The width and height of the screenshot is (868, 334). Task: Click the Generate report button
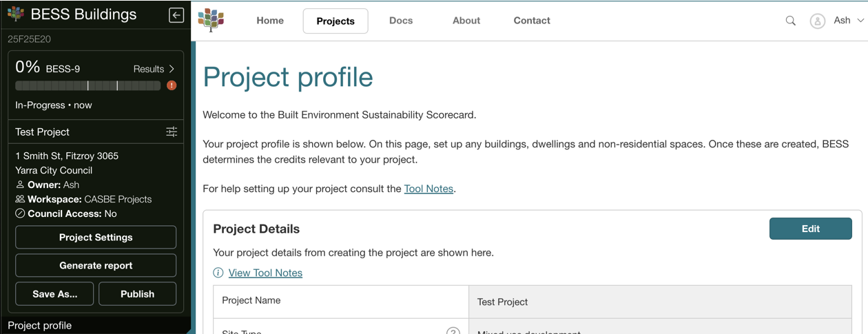pos(96,265)
